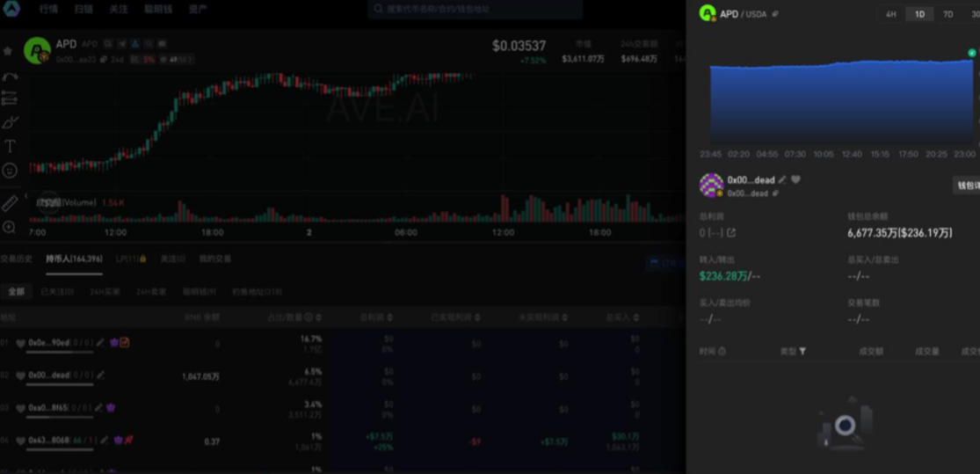Open holder address 0x43...8068
The width and height of the screenshot is (980, 474).
click(49, 441)
